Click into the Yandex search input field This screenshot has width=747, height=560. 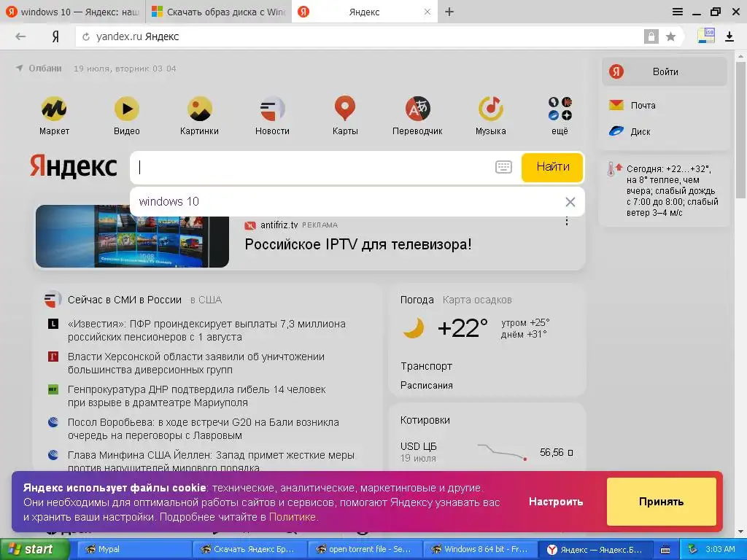click(x=312, y=167)
